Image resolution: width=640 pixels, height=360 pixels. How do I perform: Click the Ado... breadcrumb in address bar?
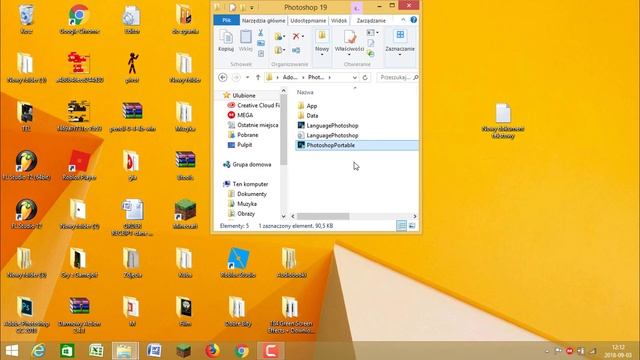click(x=290, y=77)
